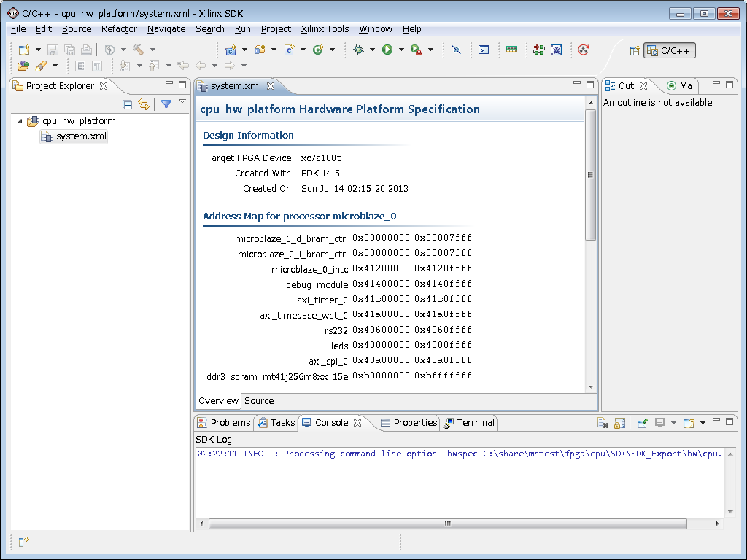Toggle Show Whitespace Characters paragraph icon
Screen dimensions: 747x560
[x=96, y=66]
